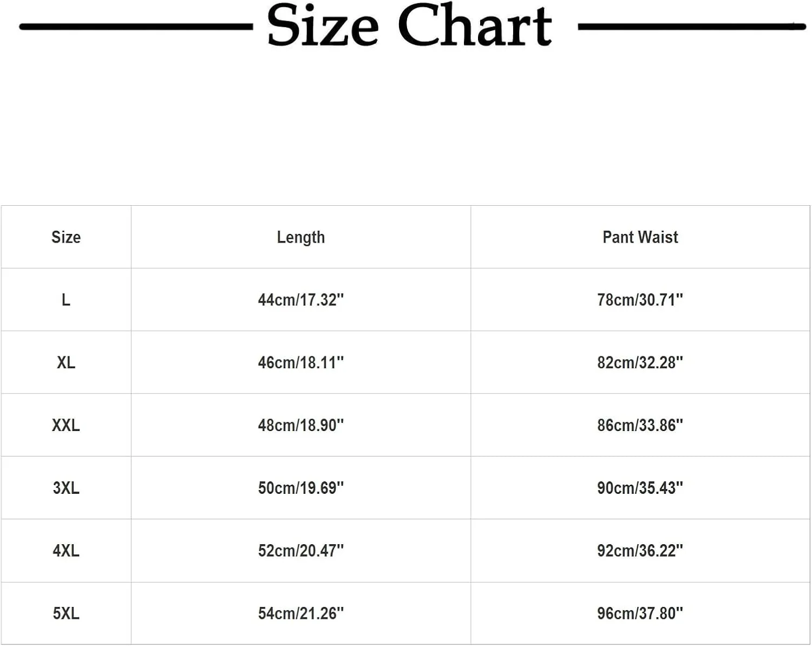Select the Size column header

point(66,237)
